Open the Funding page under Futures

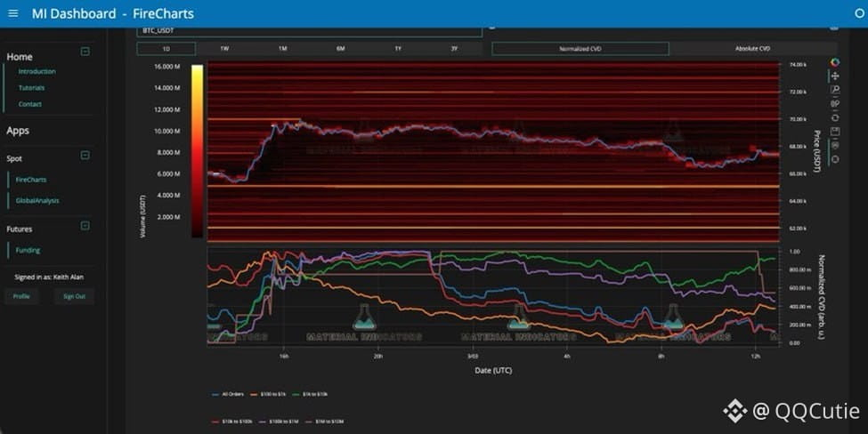click(28, 251)
